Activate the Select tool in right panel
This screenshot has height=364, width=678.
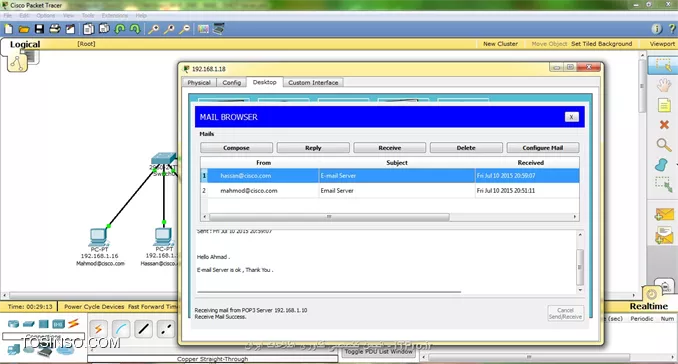pyautogui.click(x=663, y=65)
